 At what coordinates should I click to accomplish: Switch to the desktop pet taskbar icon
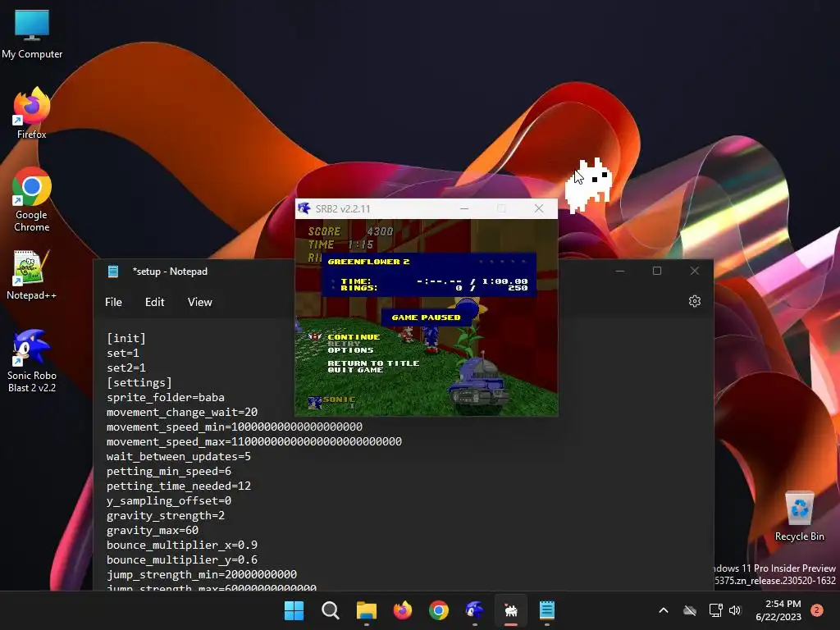tap(511, 610)
